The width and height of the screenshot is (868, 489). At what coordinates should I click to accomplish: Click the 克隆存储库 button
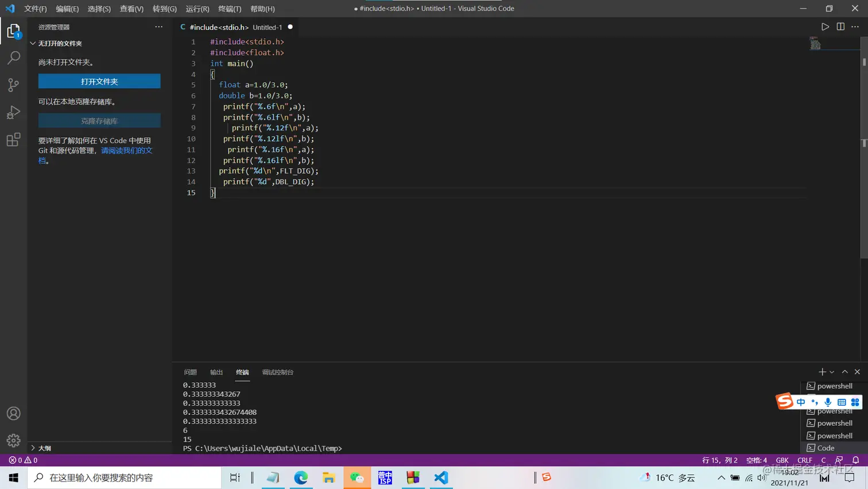coord(99,121)
